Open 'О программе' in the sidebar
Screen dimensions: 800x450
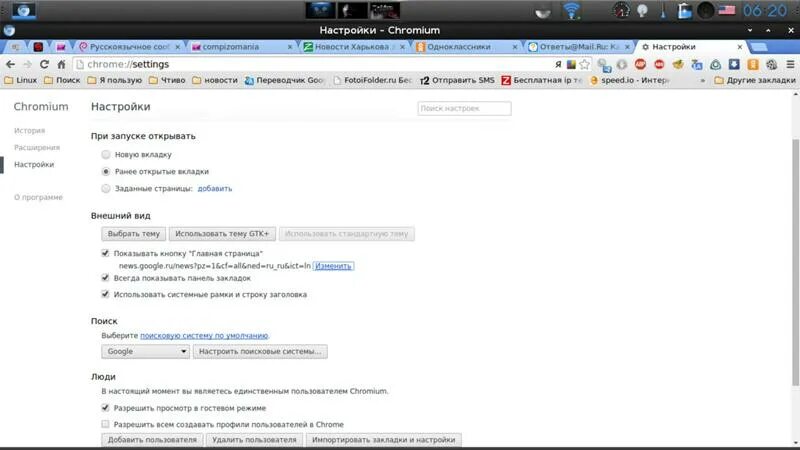tap(38, 197)
